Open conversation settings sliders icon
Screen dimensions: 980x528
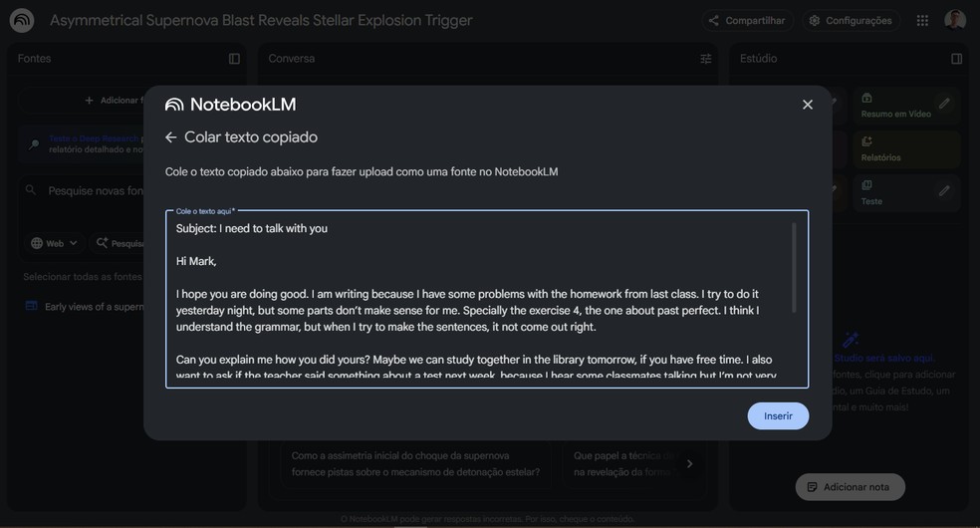pyautogui.click(x=706, y=59)
